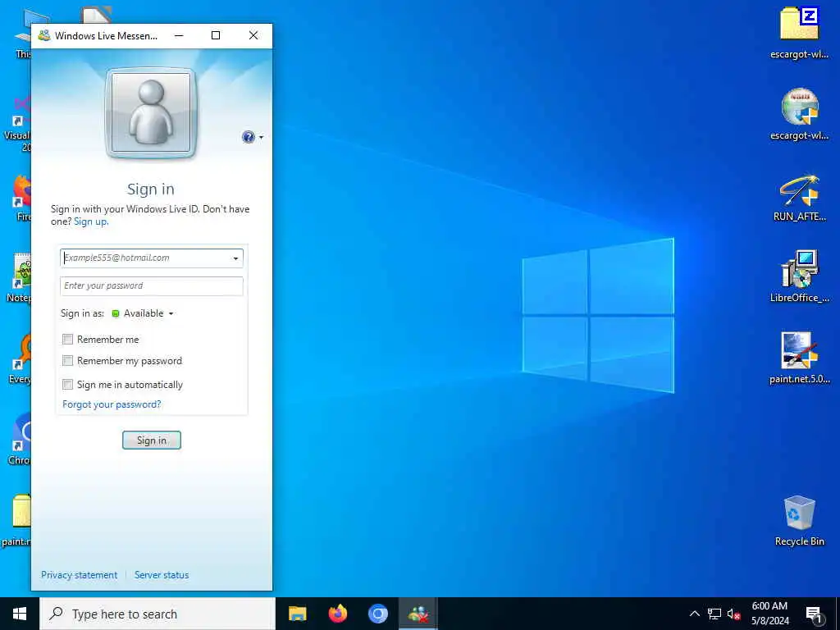Open Chromium from the taskbar
Viewport: 840px width, 630px height.
click(377, 614)
